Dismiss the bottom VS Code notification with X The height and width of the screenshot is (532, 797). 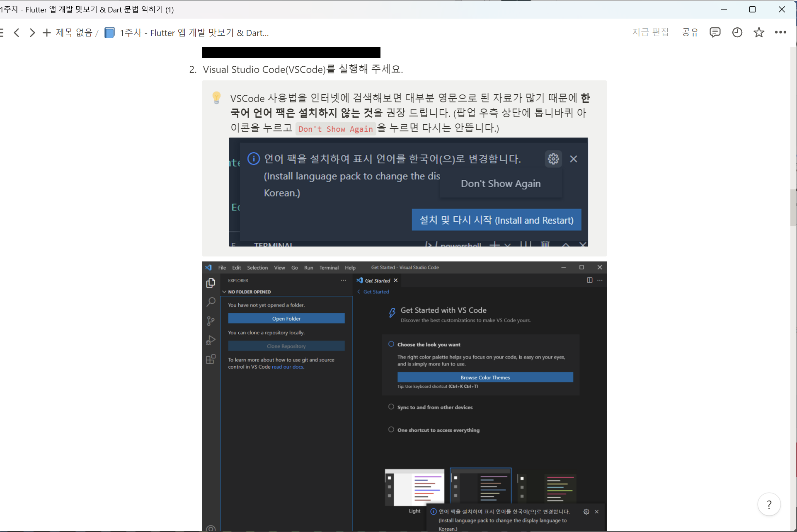[597, 512]
